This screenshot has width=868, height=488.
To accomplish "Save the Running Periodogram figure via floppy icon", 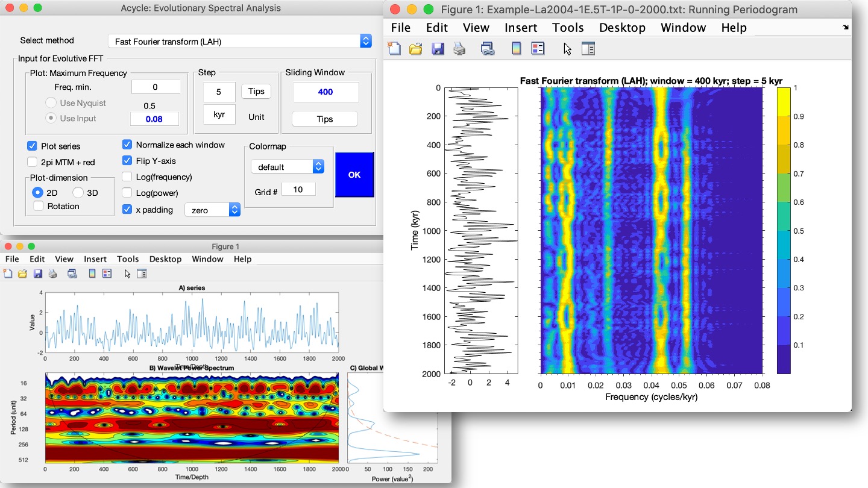I will coord(438,49).
